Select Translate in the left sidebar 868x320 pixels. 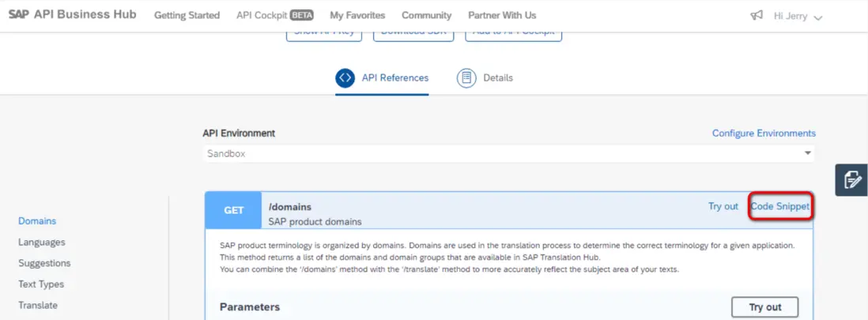[x=38, y=305]
